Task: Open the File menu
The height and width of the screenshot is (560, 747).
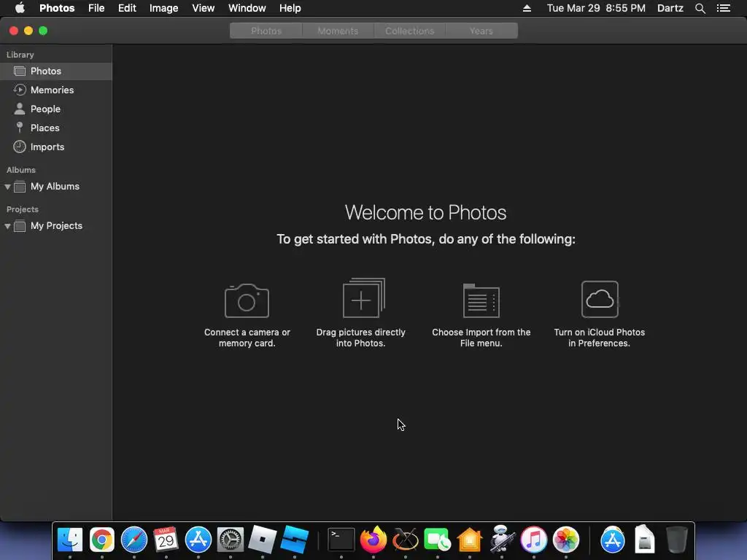Action: 96,8
